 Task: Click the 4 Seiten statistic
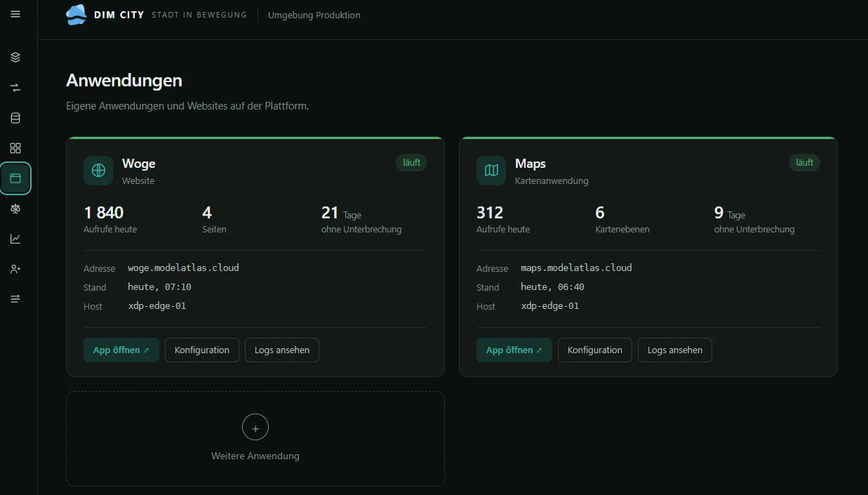click(x=214, y=219)
